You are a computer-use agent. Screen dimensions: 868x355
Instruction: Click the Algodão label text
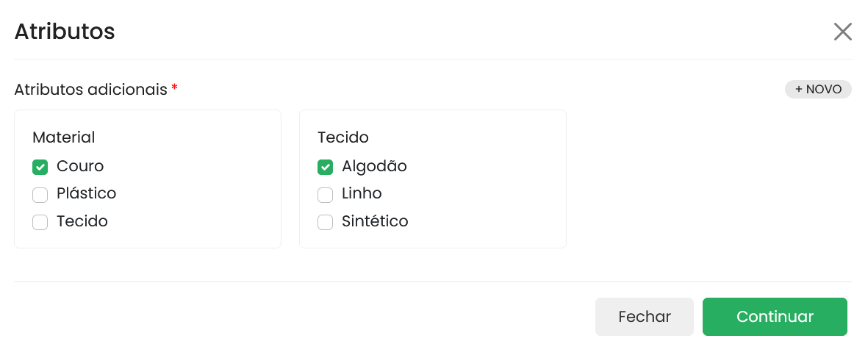point(374,166)
